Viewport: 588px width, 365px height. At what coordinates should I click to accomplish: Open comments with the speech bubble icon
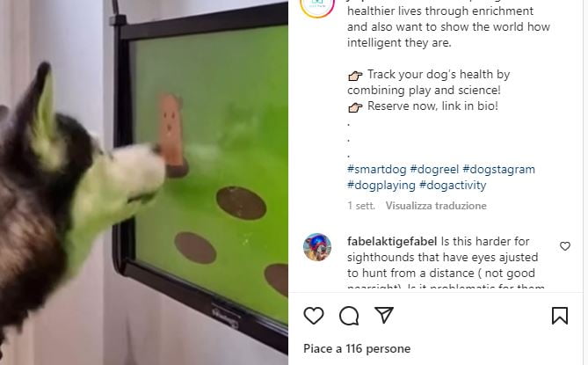click(x=349, y=316)
